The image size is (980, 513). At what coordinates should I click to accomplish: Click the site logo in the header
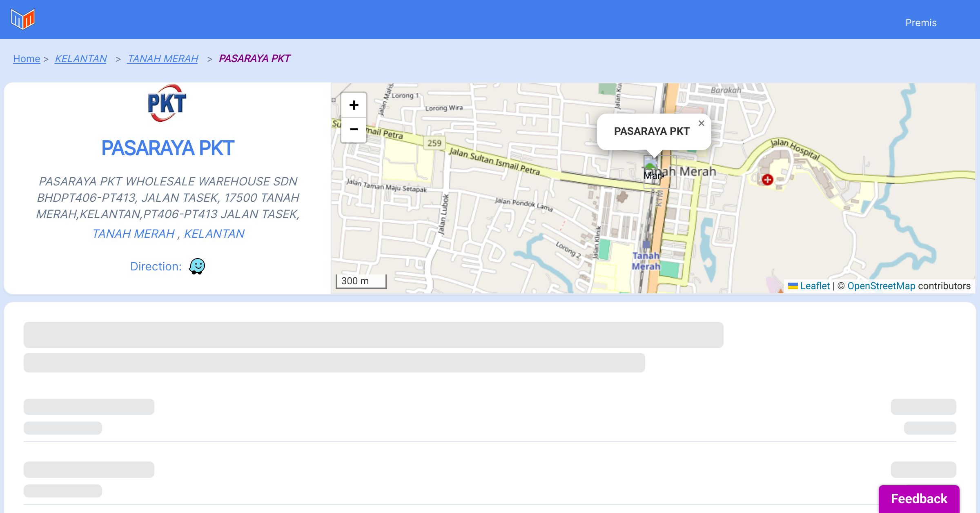23,19
